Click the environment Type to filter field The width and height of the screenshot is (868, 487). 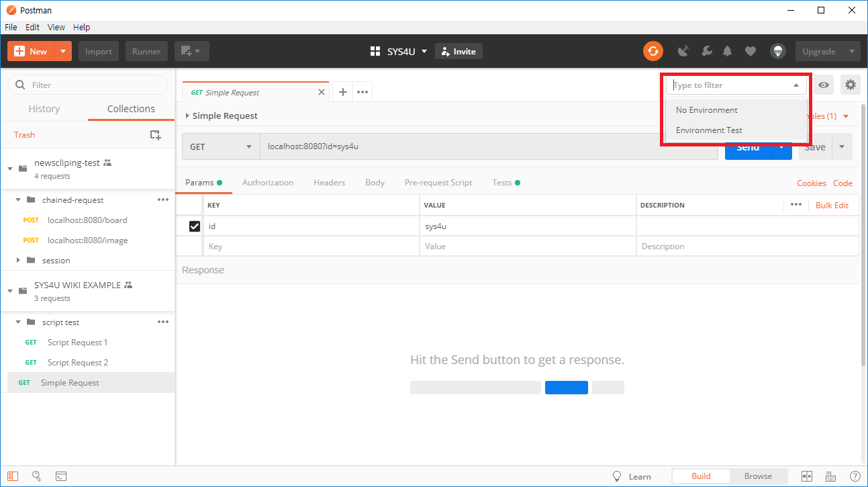[x=736, y=85]
